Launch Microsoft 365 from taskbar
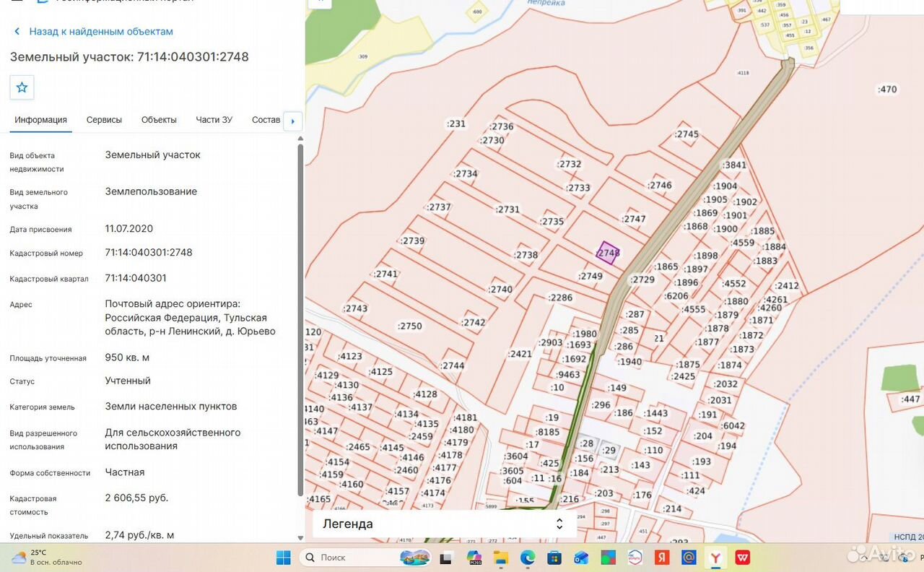Viewport: 924px width, 572px height. (474, 558)
